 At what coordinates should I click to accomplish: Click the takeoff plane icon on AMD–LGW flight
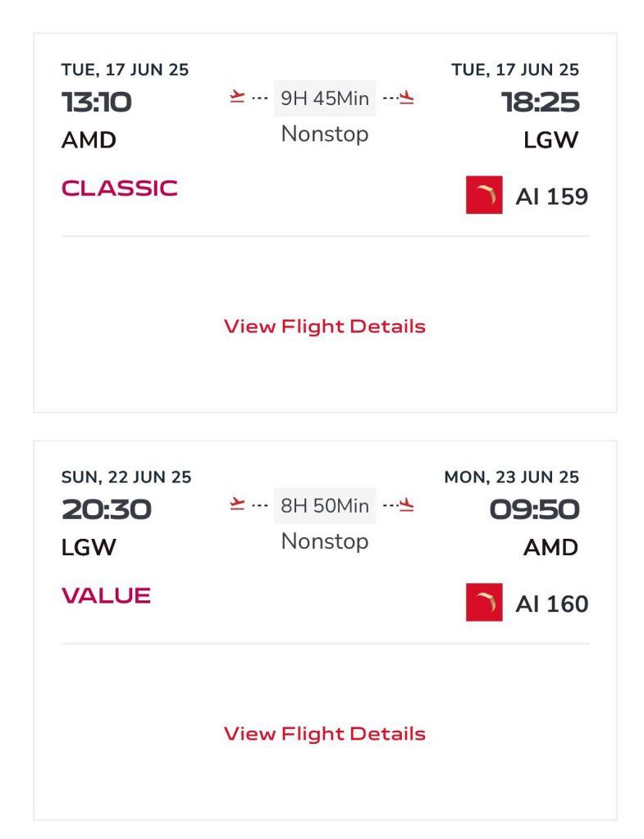pyautogui.click(x=237, y=98)
